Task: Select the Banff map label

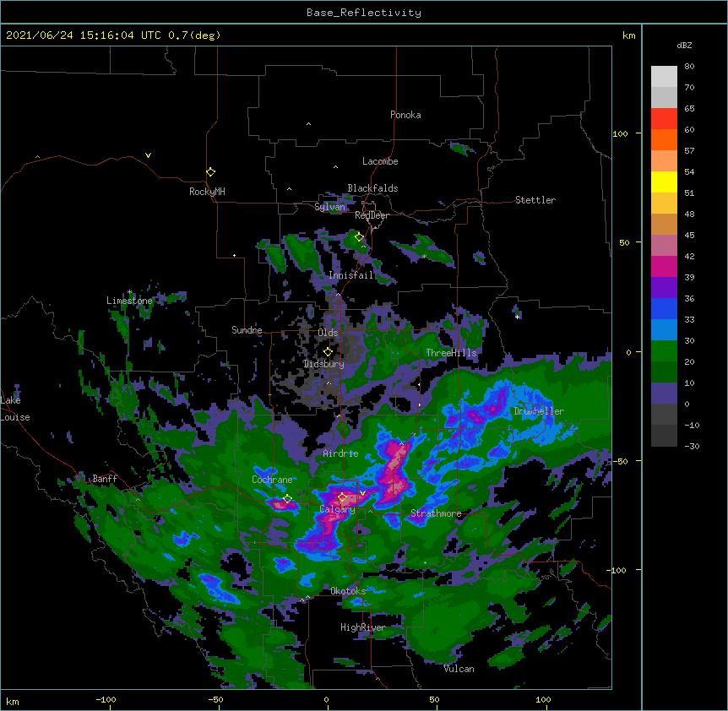Action: [105, 479]
